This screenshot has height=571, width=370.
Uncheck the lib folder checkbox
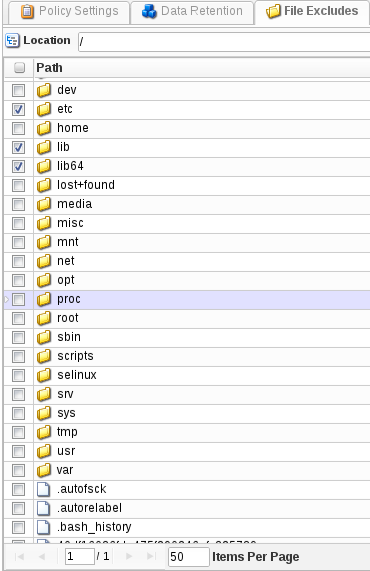18,147
